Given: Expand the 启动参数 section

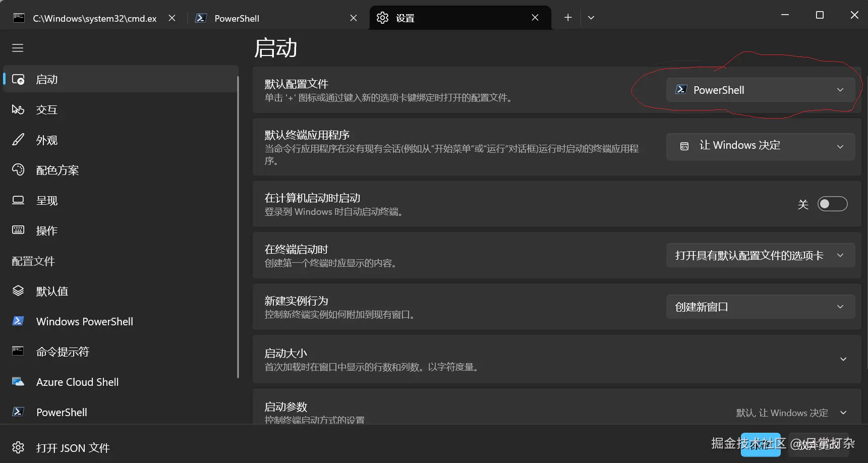Looking at the screenshot, I should pyautogui.click(x=844, y=412).
